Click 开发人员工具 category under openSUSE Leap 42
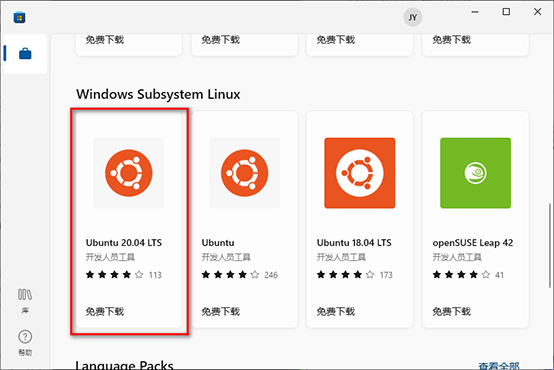The image size is (554, 370). click(457, 257)
